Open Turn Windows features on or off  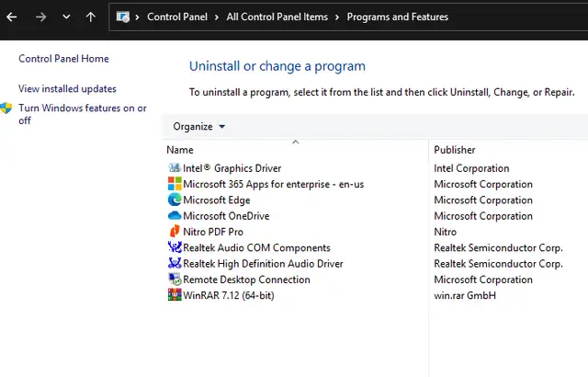83,114
